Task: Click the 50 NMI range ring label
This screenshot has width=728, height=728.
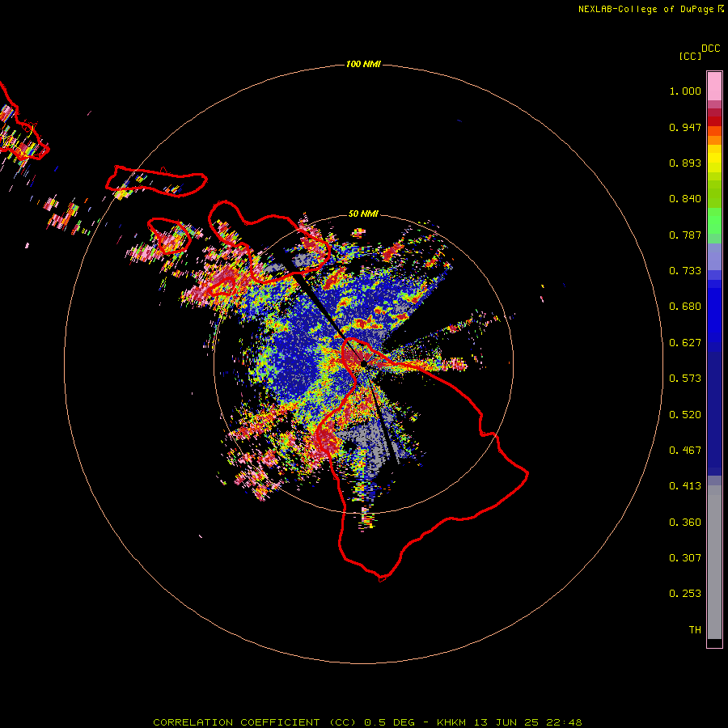Action: (363, 214)
